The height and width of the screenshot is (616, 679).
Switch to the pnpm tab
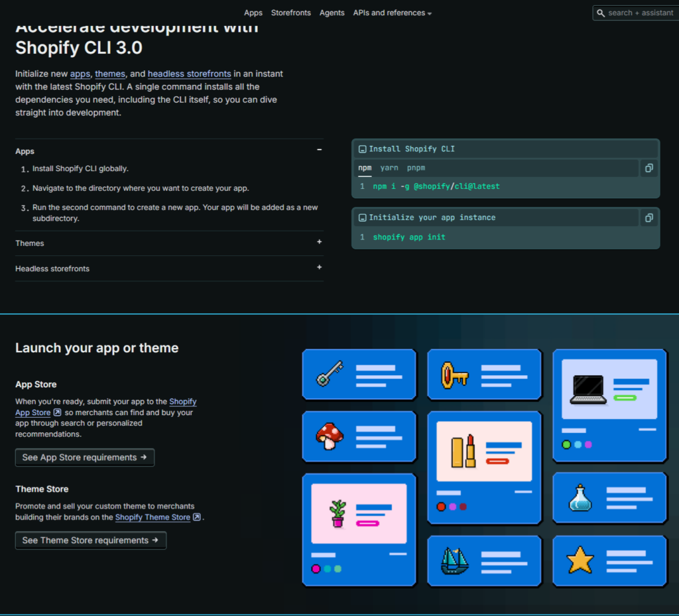click(x=416, y=168)
